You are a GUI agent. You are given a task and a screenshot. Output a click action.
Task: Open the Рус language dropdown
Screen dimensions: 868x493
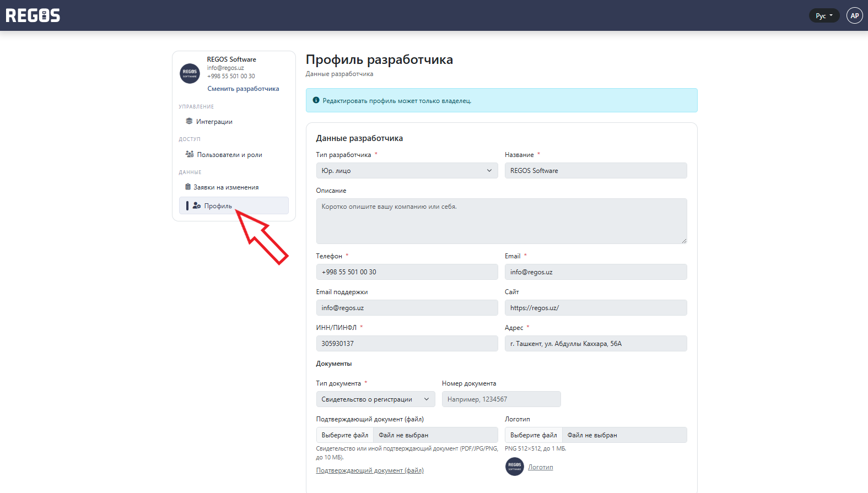point(824,15)
